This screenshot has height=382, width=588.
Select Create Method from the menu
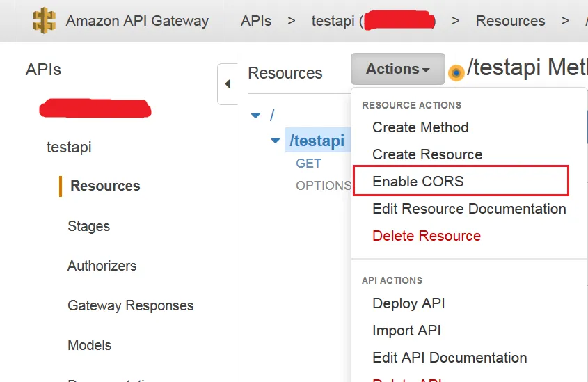pyautogui.click(x=420, y=127)
